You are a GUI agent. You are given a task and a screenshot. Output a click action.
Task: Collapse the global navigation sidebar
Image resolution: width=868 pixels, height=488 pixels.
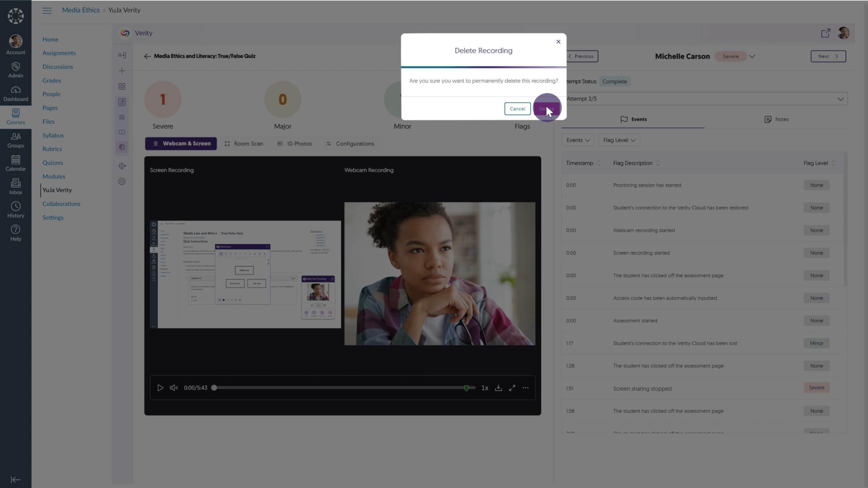point(16,480)
